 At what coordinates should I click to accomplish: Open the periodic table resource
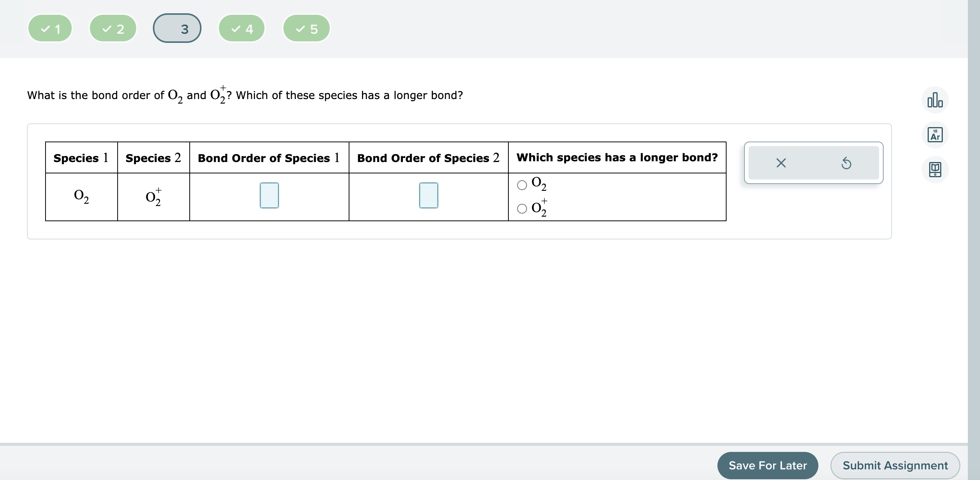(x=935, y=135)
